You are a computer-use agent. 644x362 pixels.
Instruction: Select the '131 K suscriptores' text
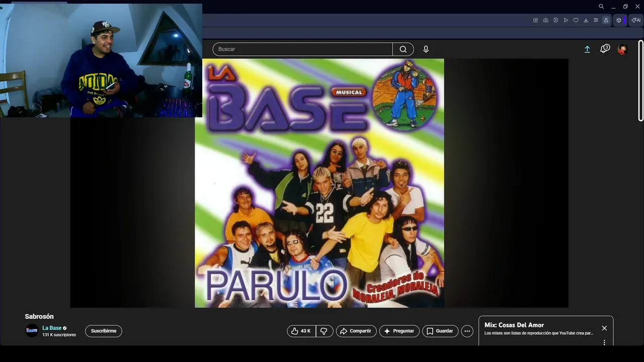click(59, 335)
